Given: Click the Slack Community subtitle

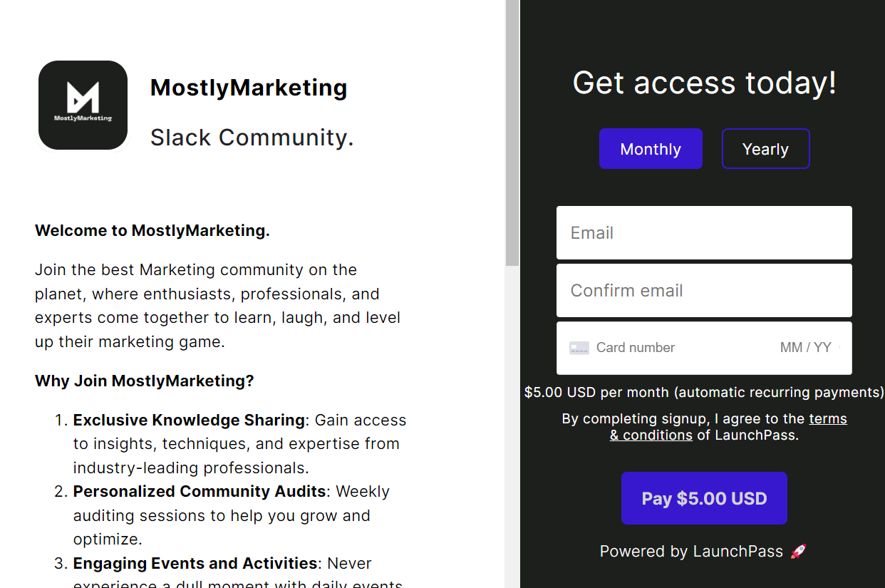Looking at the screenshot, I should 252,138.
